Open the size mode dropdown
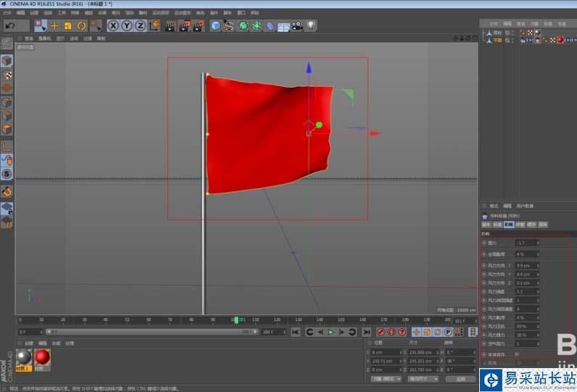Screen dimensions: 577x392 click(x=423, y=378)
